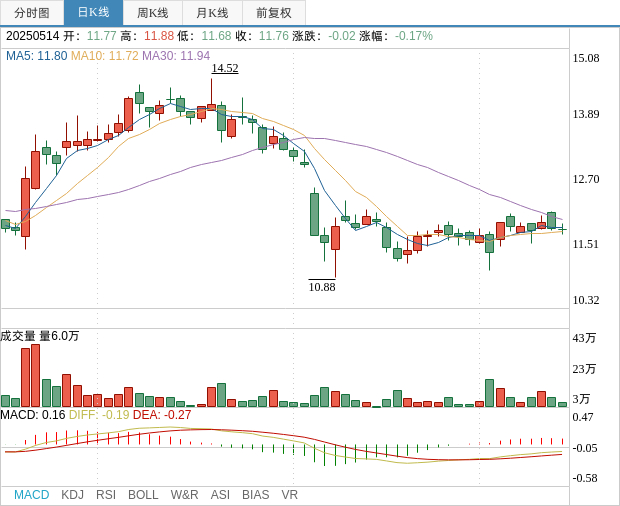Click the 11.51 price axis label

(x=586, y=244)
